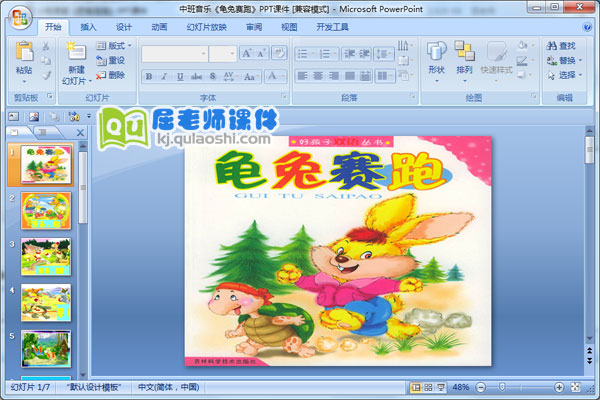The image size is (600, 400).
Task: Increase list indent level
Action: pyautogui.click(x=363, y=54)
